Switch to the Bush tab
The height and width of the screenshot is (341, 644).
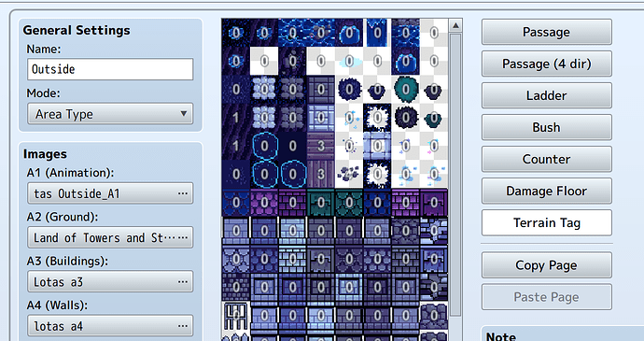coord(546,127)
